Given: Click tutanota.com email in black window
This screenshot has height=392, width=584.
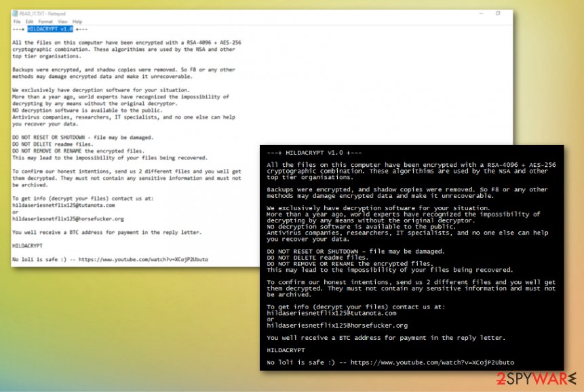Looking at the screenshot, I should click(x=332, y=313).
